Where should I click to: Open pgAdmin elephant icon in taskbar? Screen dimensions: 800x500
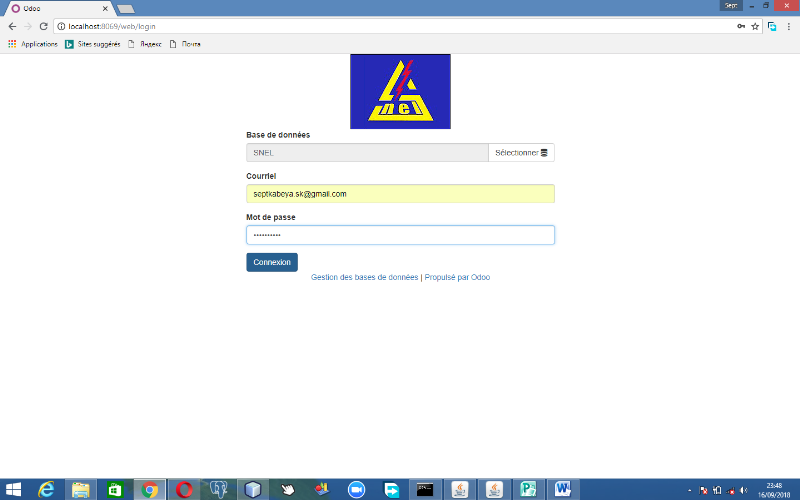coord(218,490)
